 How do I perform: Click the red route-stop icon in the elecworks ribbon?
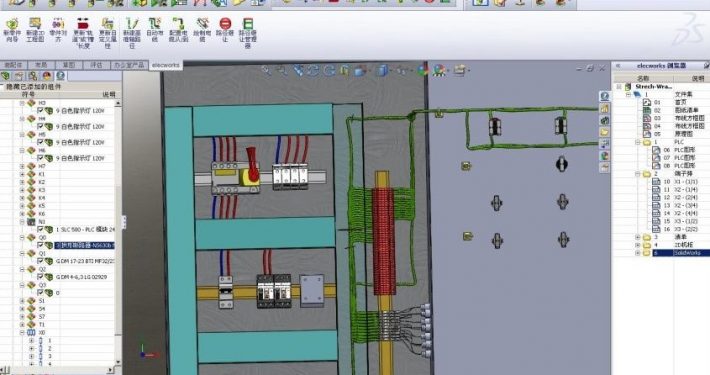225,24
